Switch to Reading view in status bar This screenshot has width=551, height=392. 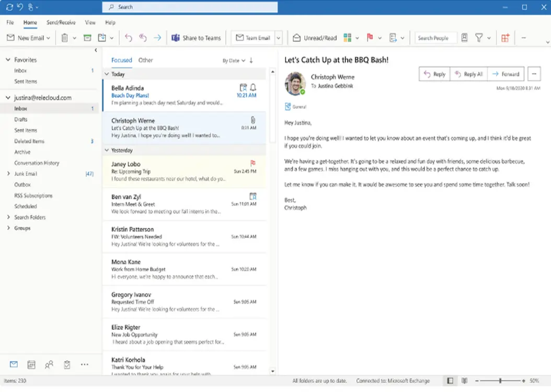pos(463,381)
